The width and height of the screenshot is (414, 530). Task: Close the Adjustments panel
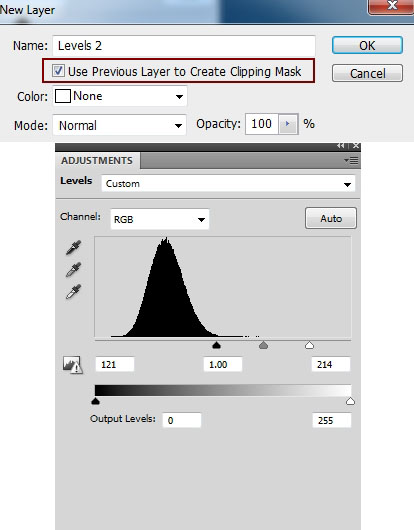[x=356, y=146]
